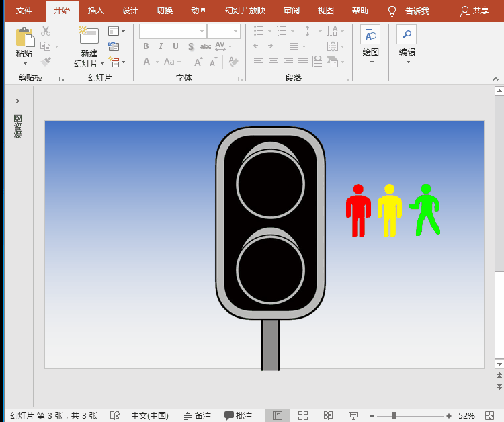Switch to the 插入 (Insert) tab
Image resolution: width=504 pixels, height=422 pixels.
(96, 11)
